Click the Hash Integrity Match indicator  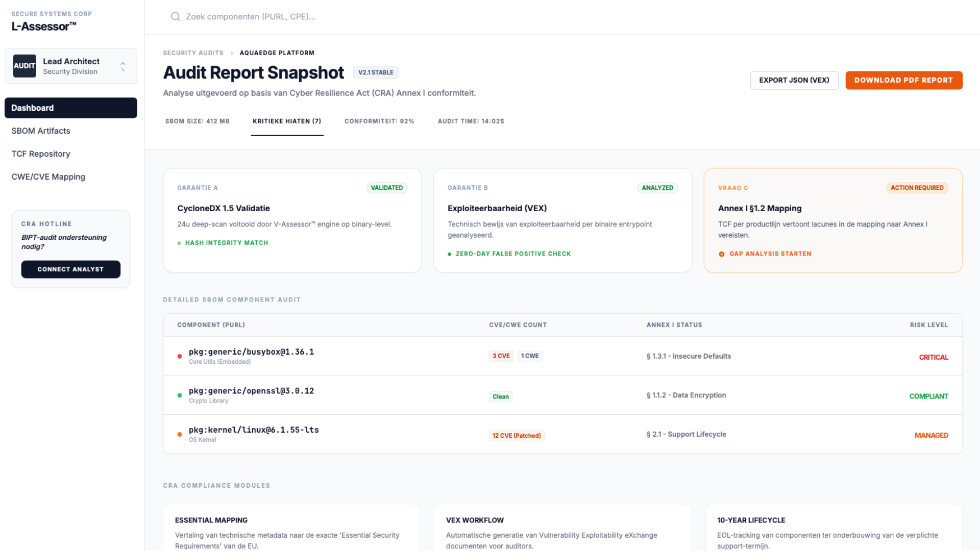click(x=223, y=243)
